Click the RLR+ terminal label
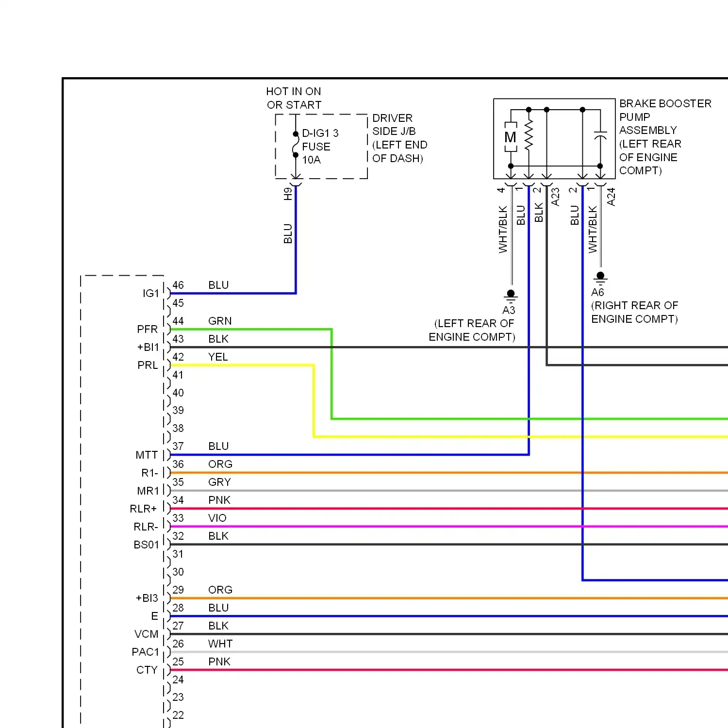Screen dimensions: 728x728 pos(143,509)
